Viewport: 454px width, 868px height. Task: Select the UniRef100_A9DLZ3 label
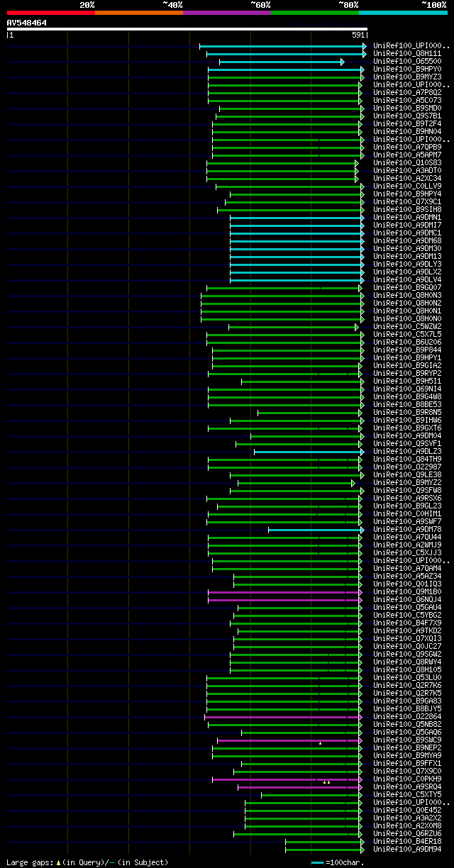[407, 451]
